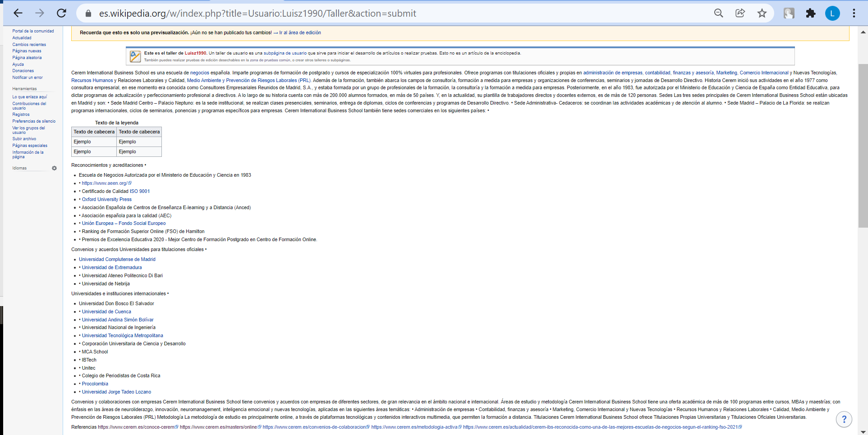Image resolution: width=868 pixels, height=435 pixels.
Task: Open the Chrome profile avatar L
Action: coord(832,13)
